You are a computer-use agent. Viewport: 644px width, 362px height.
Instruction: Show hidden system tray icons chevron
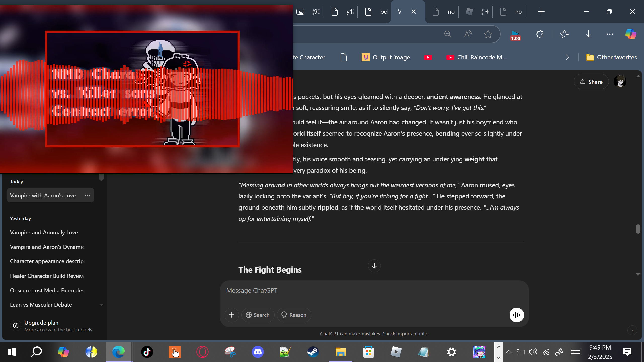[509, 352]
